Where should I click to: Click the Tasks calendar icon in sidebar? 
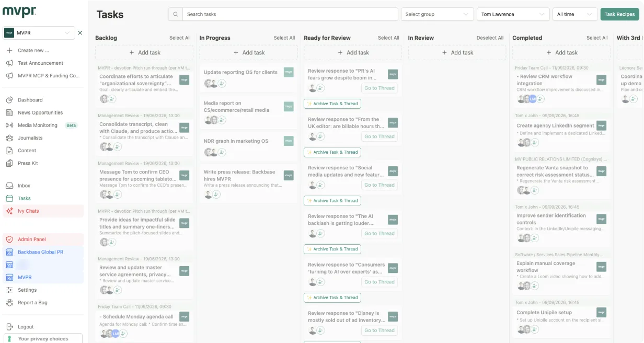(9, 198)
